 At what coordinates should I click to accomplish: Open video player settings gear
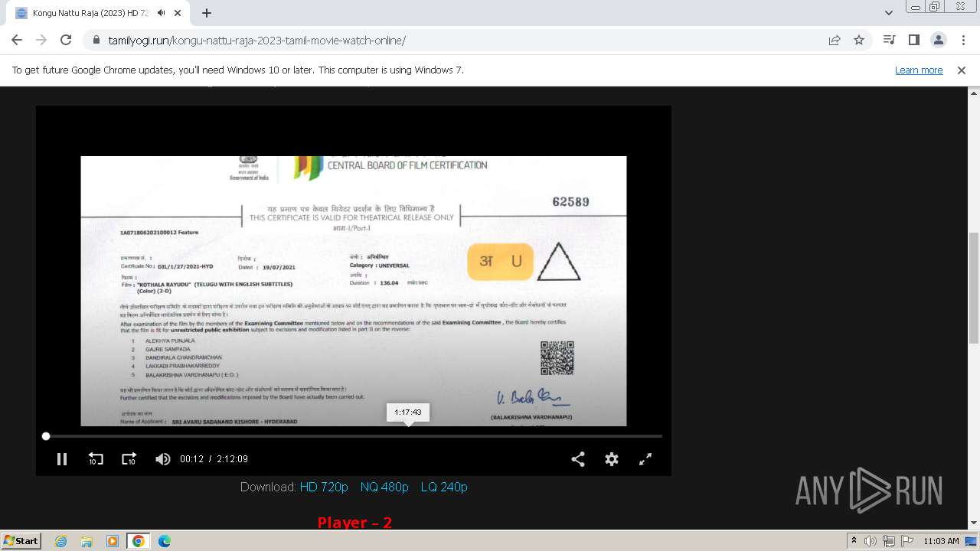(612, 459)
